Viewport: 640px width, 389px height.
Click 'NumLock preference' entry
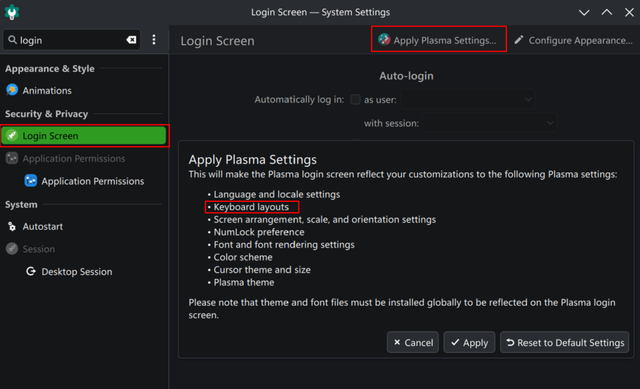(x=259, y=232)
